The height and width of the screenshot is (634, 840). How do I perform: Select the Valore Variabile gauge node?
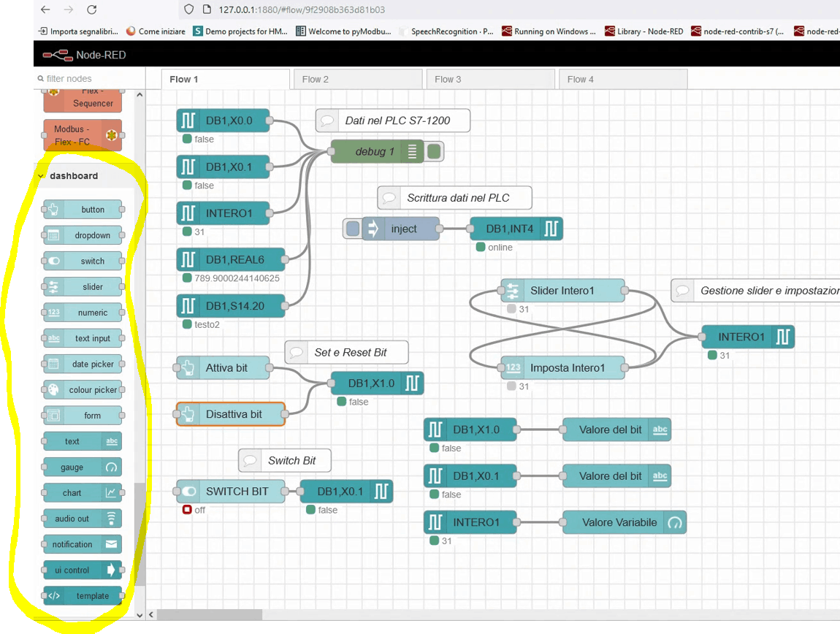[624, 522]
